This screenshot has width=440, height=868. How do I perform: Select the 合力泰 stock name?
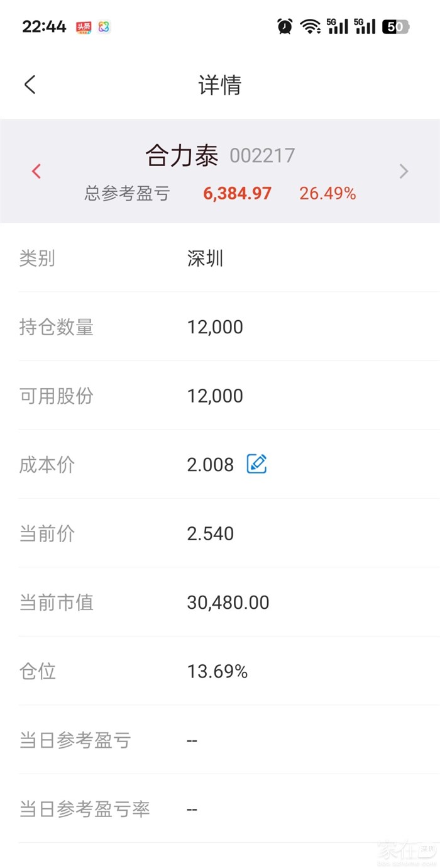(182, 155)
